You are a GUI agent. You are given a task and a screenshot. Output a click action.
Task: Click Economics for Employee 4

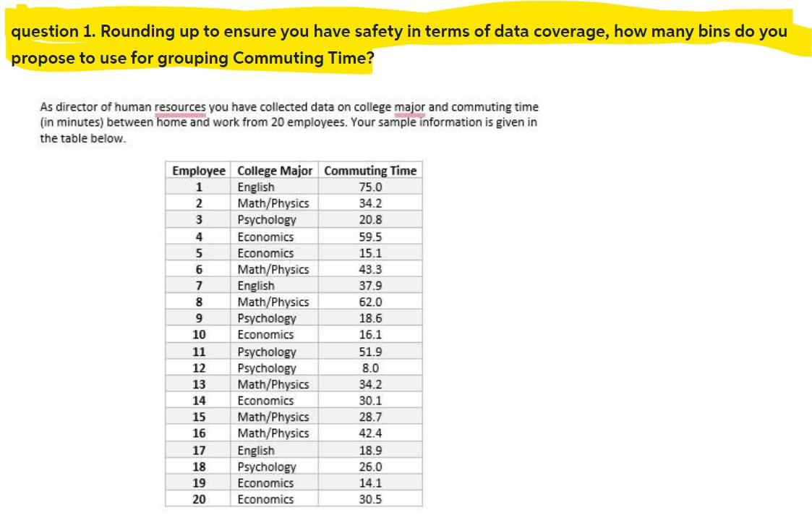pyautogui.click(x=266, y=237)
